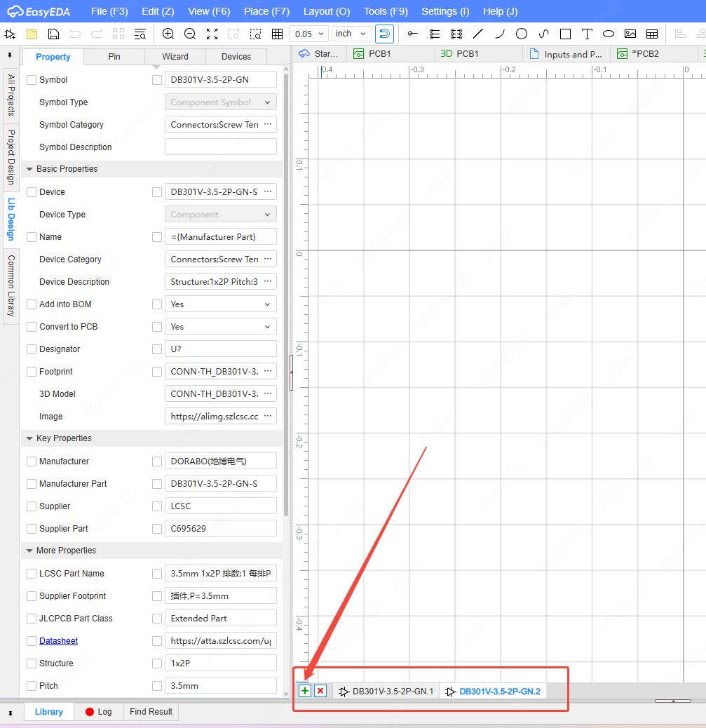Click the zoom in magnifier icon
Screen dimensions: 706x728
(168, 34)
